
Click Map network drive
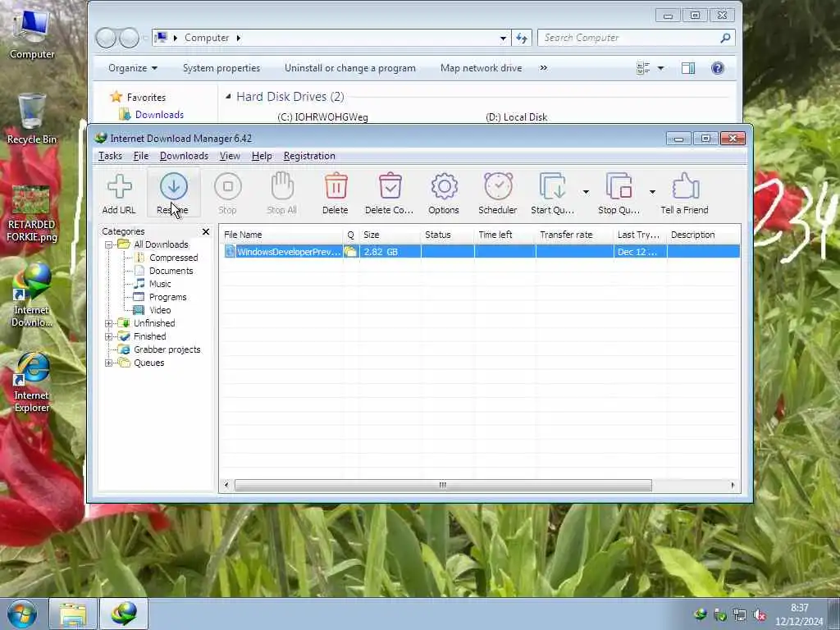pyautogui.click(x=481, y=68)
